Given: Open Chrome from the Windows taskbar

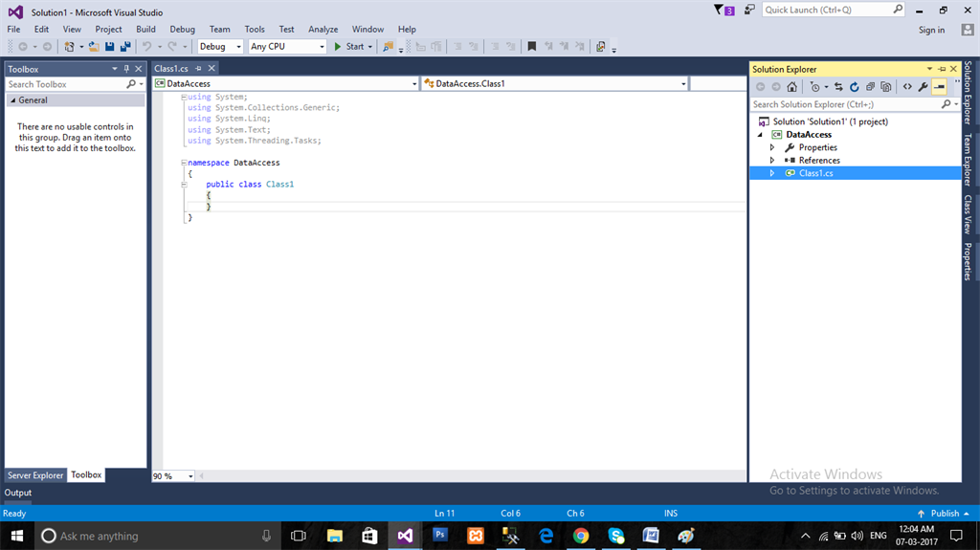Looking at the screenshot, I should [581, 536].
